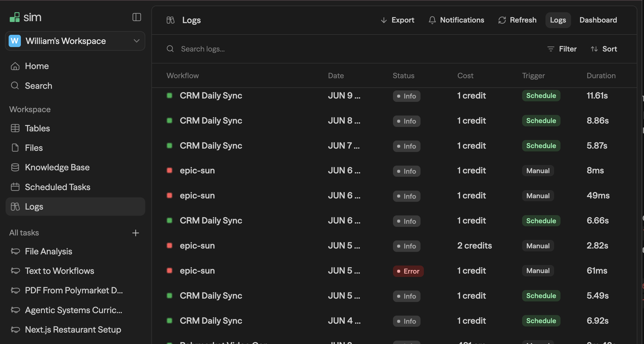Open Tables in the sidebar
The width and height of the screenshot is (644, 344).
[x=75, y=128]
